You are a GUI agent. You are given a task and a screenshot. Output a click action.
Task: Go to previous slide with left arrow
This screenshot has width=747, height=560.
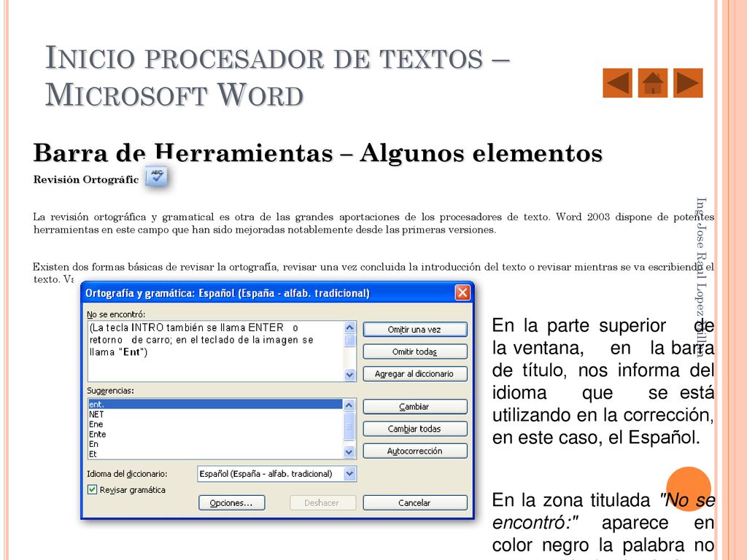coord(617,83)
